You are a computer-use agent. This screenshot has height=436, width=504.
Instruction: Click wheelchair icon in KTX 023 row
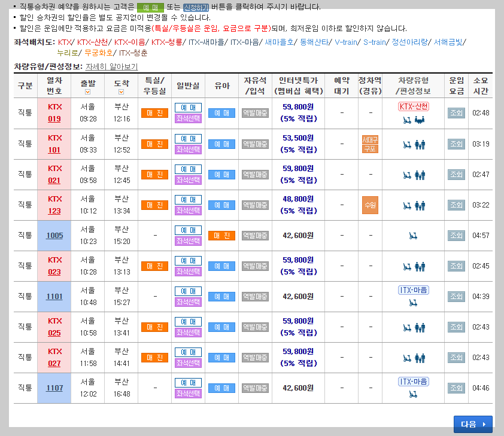point(407,267)
